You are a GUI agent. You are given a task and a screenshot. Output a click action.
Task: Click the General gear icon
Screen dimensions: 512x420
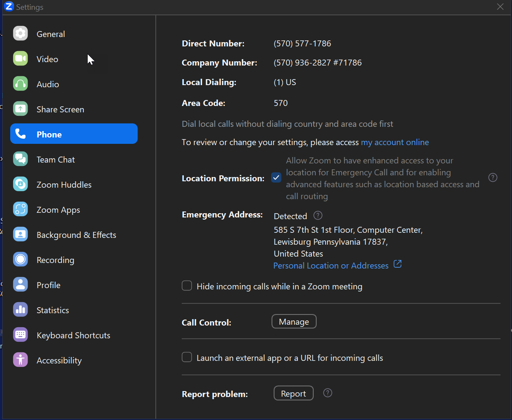click(x=20, y=34)
